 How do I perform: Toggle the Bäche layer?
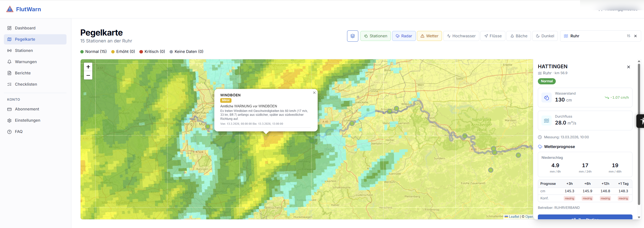(519, 36)
